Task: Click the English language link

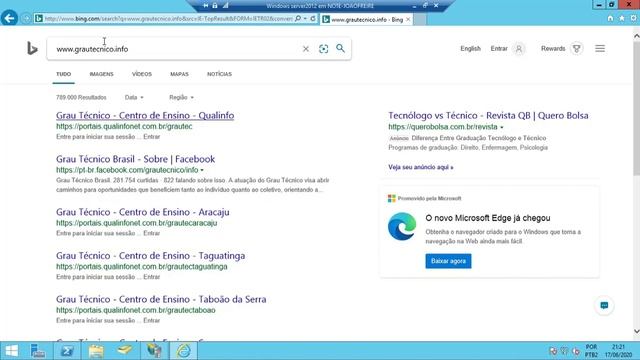Action: (470, 49)
